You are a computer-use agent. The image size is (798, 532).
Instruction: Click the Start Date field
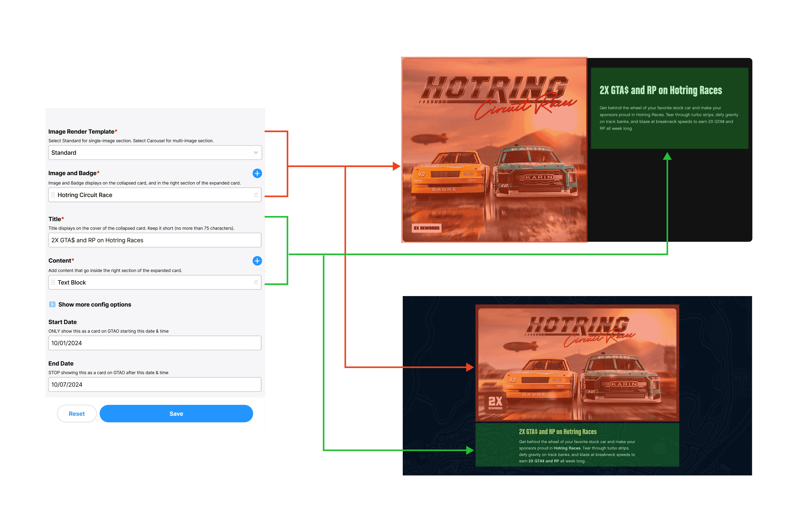click(x=155, y=343)
